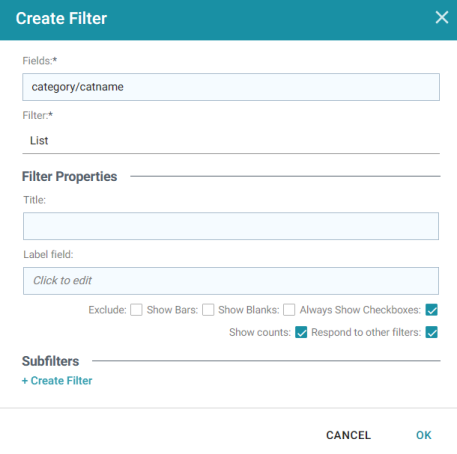This screenshot has height=454, width=457.
Task: Click the 'Show Blanks:' label text
Action: [249, 310]
